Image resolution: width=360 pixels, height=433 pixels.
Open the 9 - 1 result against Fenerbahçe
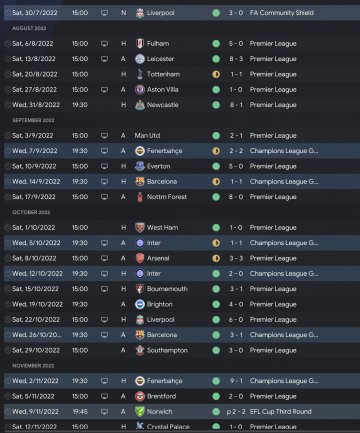[236, 381]
